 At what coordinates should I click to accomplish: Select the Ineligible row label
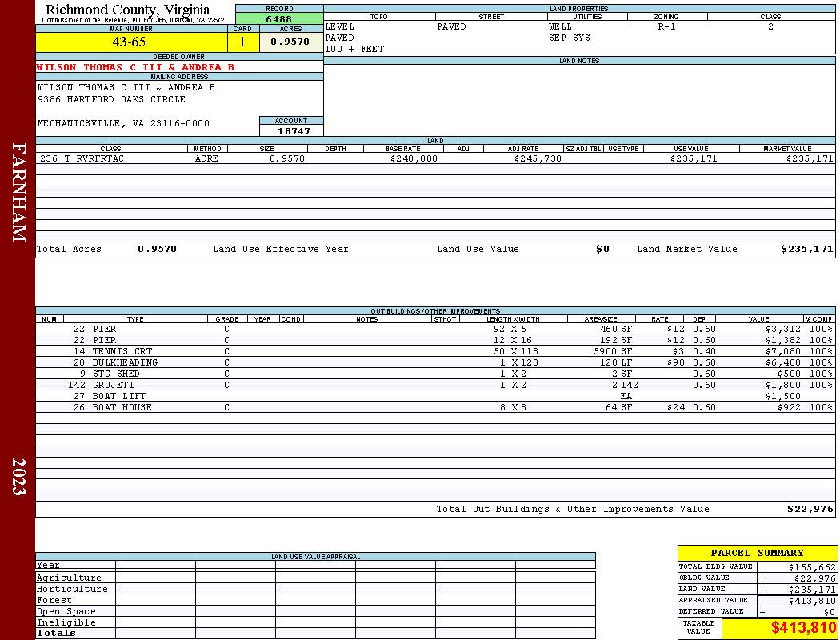[x=66, y=623]
